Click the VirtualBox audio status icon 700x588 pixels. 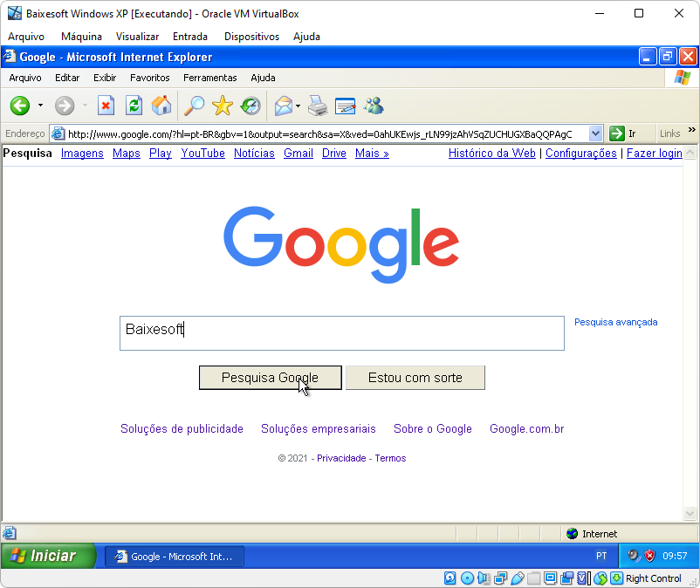[484, 578]
